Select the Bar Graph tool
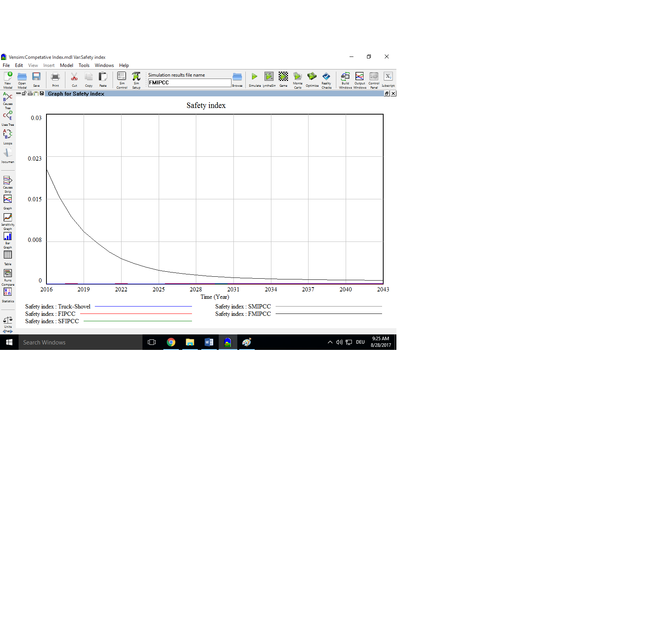The image size is (672, 627). (8, 240)
